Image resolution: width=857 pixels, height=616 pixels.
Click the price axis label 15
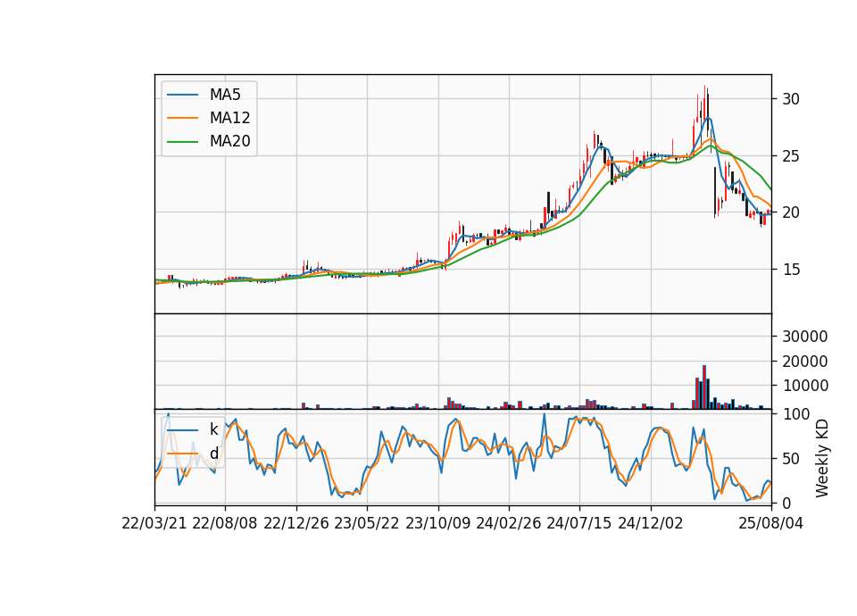tap(791, 270)
